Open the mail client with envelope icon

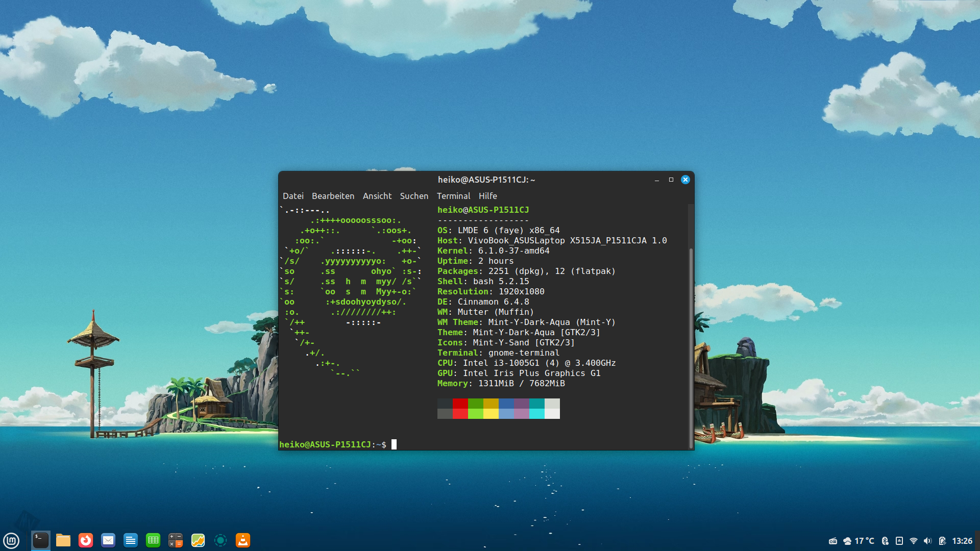pyautogui.click(x=108, y=540)
